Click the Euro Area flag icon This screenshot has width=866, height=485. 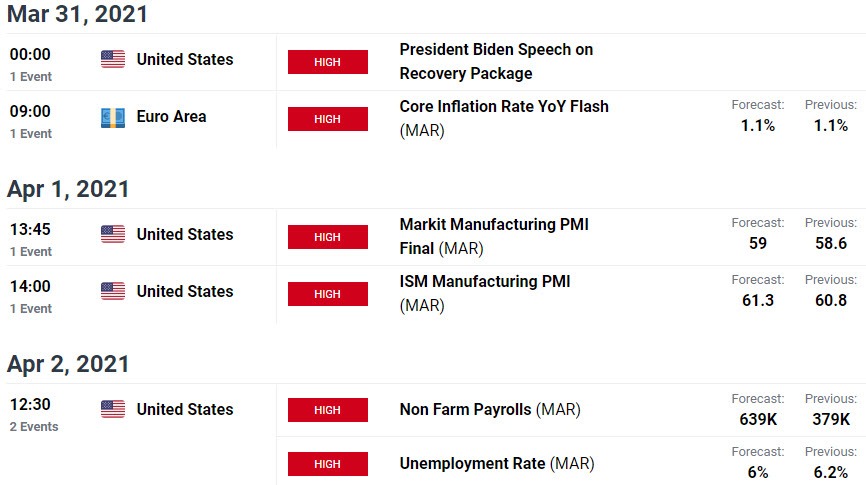113,117
